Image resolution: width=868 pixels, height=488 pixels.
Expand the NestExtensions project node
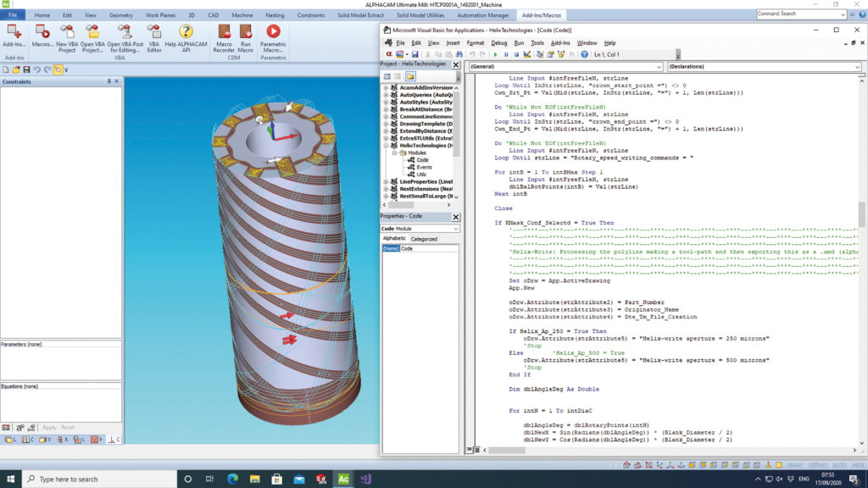(x=386, y=189)
